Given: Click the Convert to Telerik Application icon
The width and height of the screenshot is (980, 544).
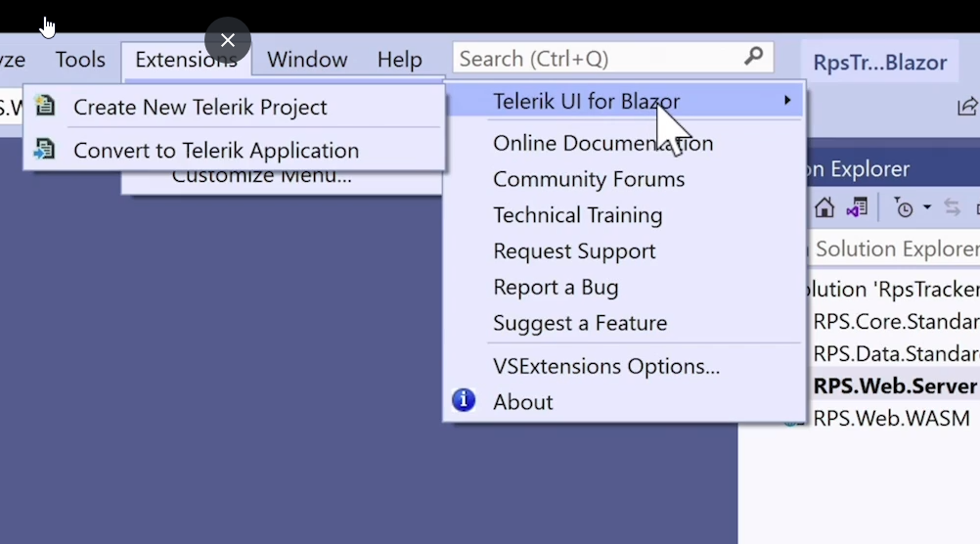Looking at the screenshot, I should [x=44, y=150].
